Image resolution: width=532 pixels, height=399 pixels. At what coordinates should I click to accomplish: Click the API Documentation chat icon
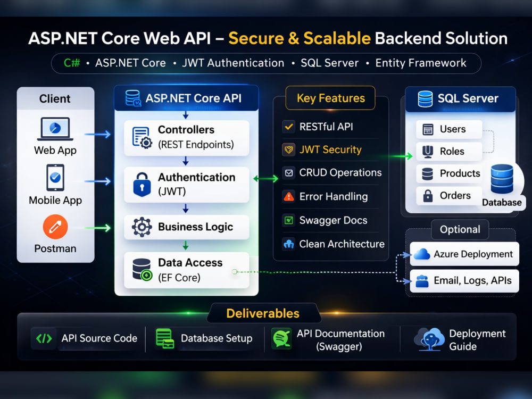[x=281, y=338]
